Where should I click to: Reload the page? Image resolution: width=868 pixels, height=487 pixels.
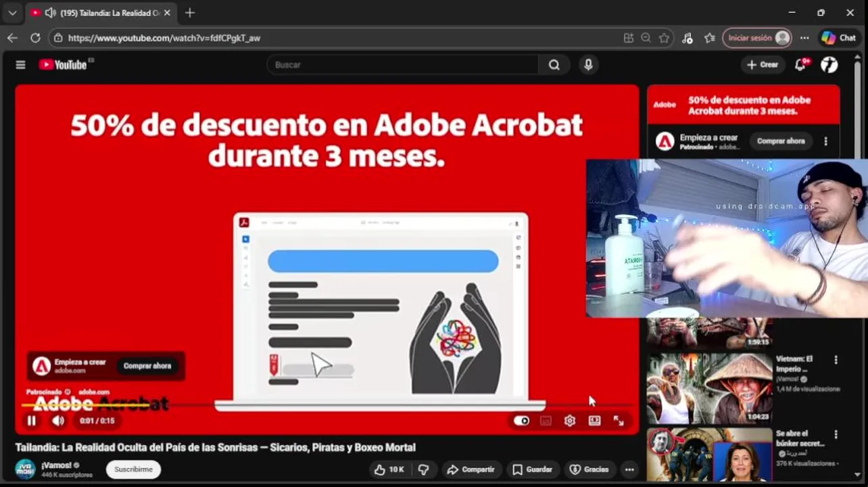[35, 38]
